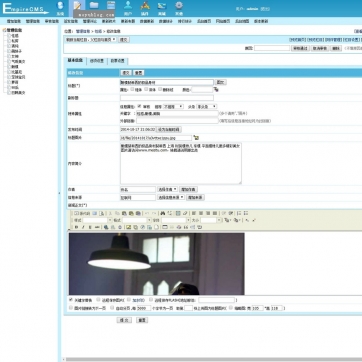Toggle Bold in the editor toolbar

(x=76, y=227)
